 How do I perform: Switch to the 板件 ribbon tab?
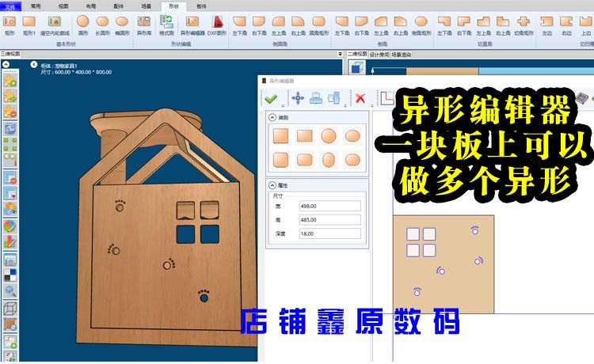pyautogui.click(x=200, y=5)
